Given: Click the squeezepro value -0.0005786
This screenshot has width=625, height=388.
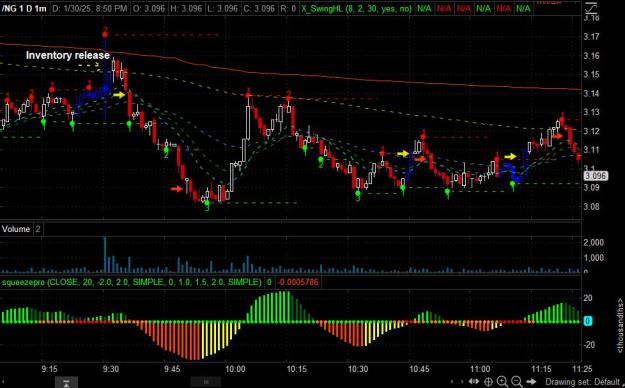Looking at the screenshot, I should tap(298, 282).
